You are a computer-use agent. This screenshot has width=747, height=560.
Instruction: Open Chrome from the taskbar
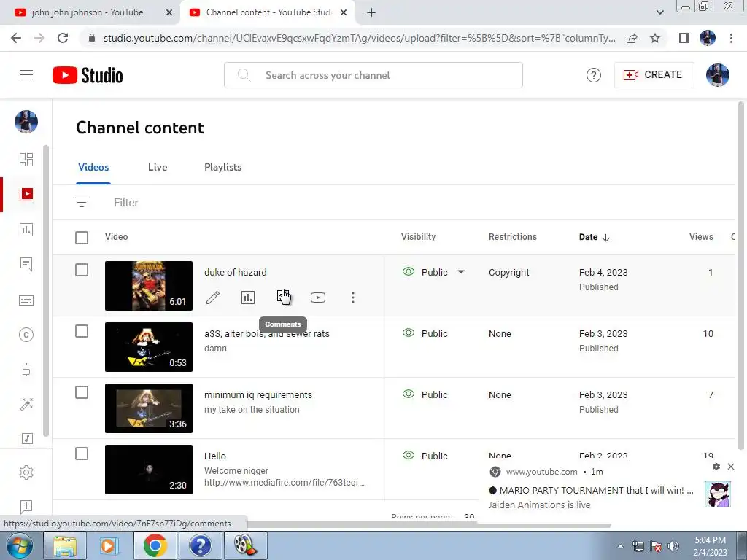pyautogui.click(x=155, y=545)
